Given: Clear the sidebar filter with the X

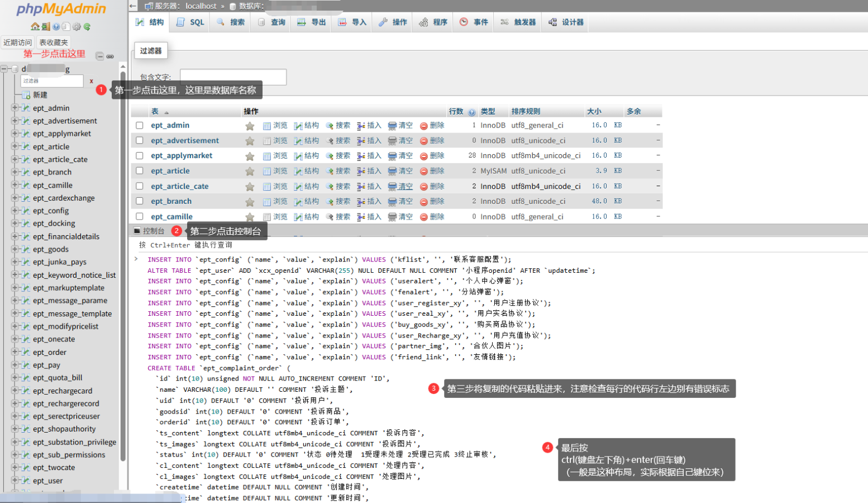Looking at the screenshot, I should click(x=92, y=81).
